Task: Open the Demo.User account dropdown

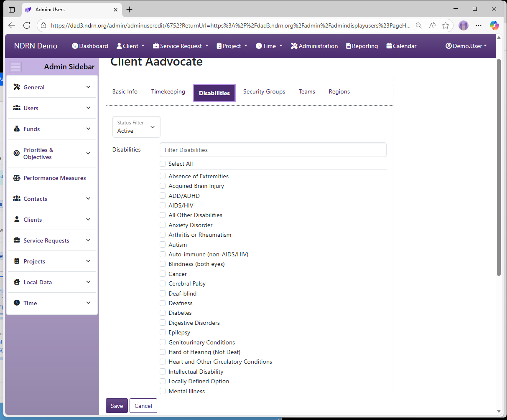Action: point(466,46)
